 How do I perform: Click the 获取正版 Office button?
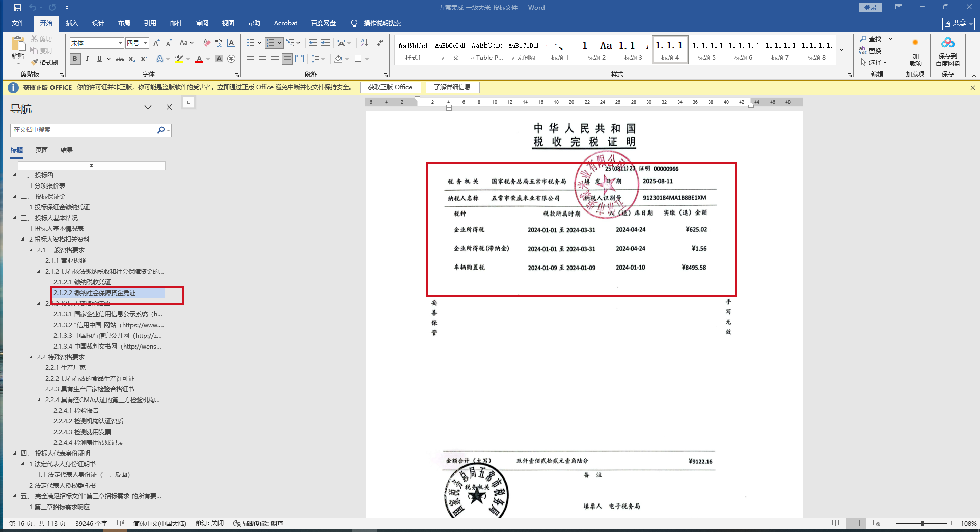(x=390, y=87)
